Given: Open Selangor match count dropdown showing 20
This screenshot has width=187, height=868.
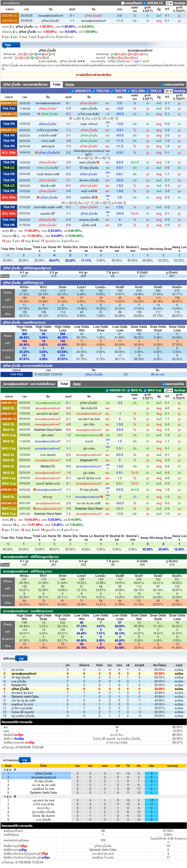Looking at the screenshot, I should pyautogui.click(x=169, y=390).
